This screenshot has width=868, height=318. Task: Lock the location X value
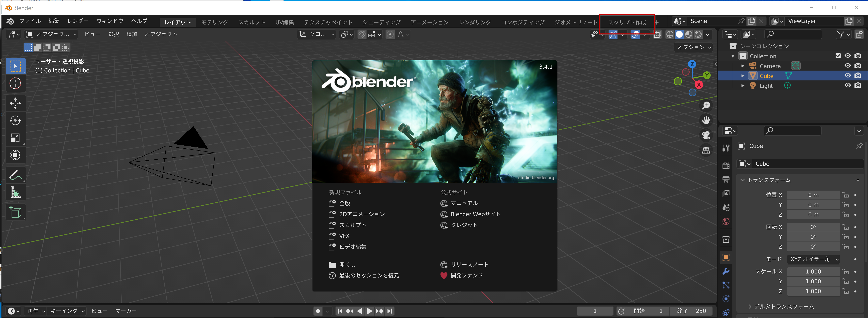pos(845,195)
